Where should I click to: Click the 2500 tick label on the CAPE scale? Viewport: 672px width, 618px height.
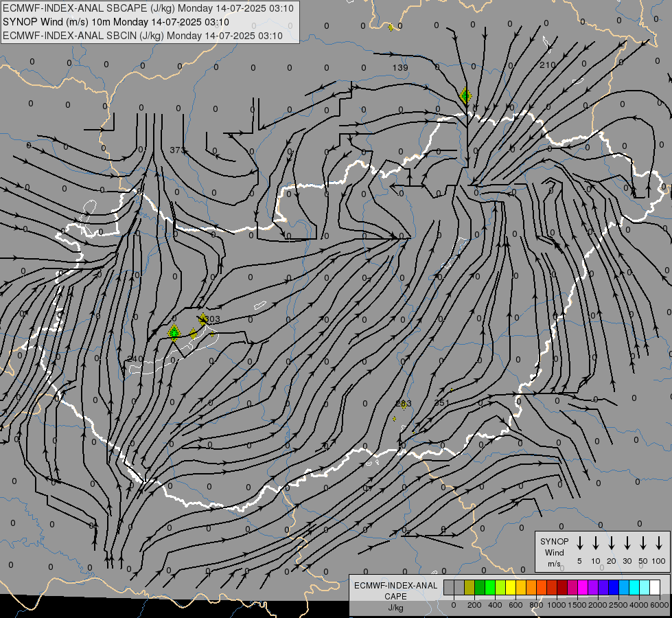pyautogui.click(x=618, y=605)
